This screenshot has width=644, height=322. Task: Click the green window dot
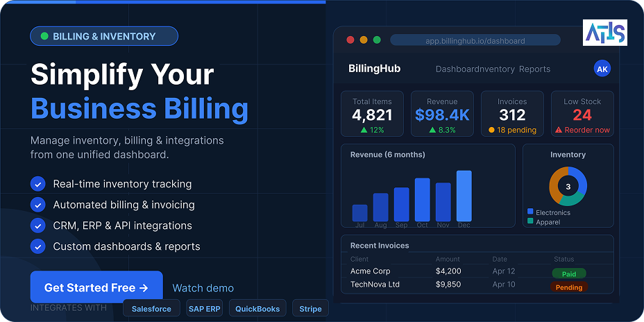(x=377, y=40)
